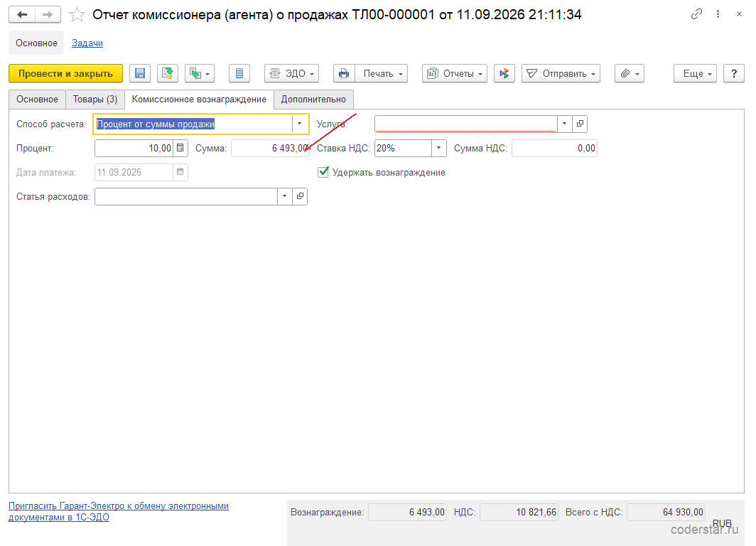Click the empty Услуга input field

pos(466,124)
